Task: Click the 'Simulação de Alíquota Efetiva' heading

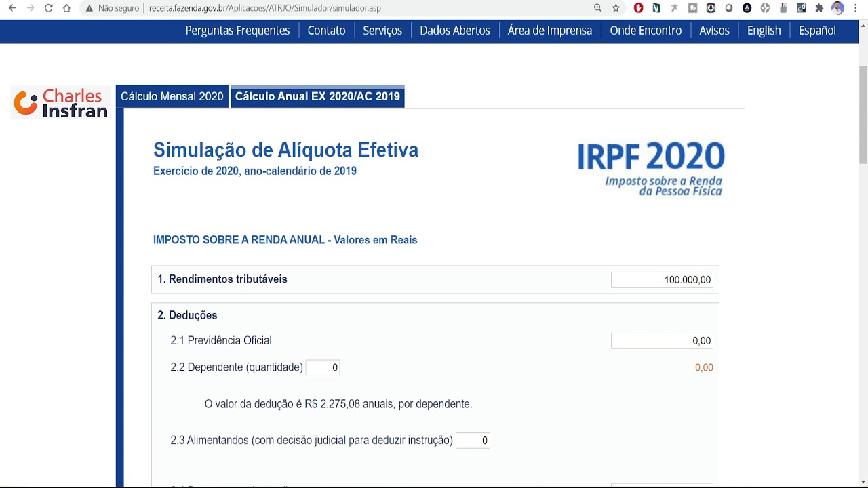Action: [285, 150]
